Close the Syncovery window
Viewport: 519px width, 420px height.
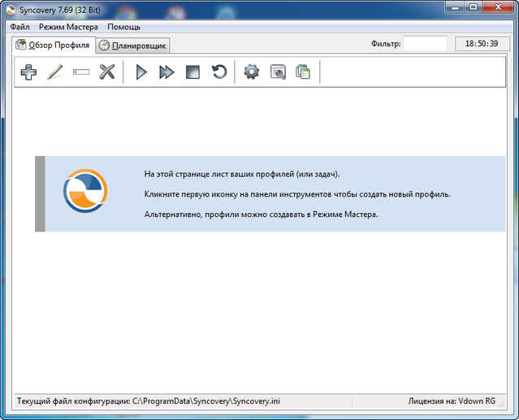click(499, 7)
